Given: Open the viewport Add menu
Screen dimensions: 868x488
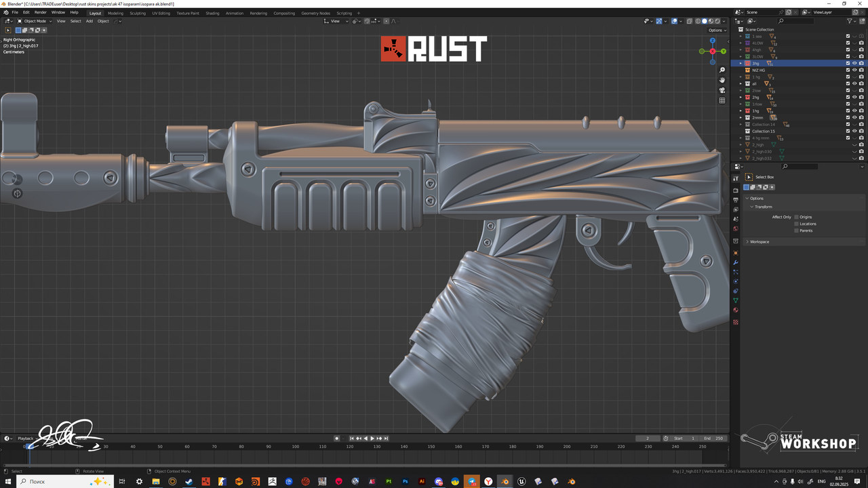Looking at the screenshot, I should (x=89, y=21).
